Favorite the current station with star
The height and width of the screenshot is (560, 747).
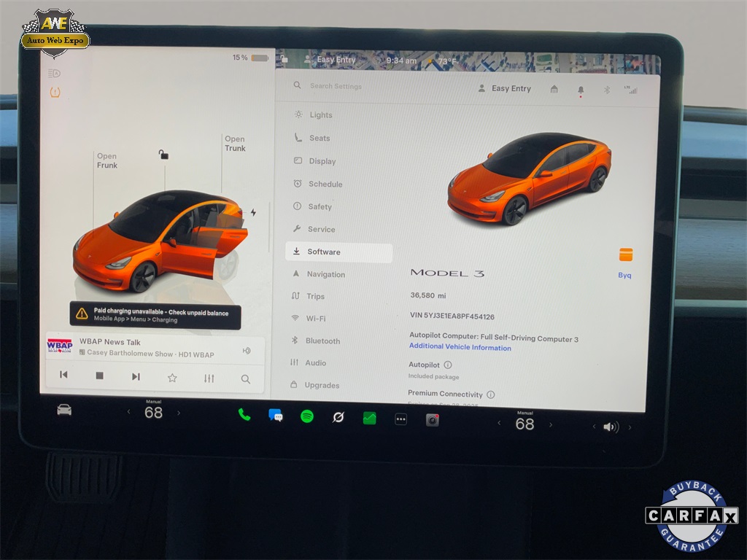172,378
